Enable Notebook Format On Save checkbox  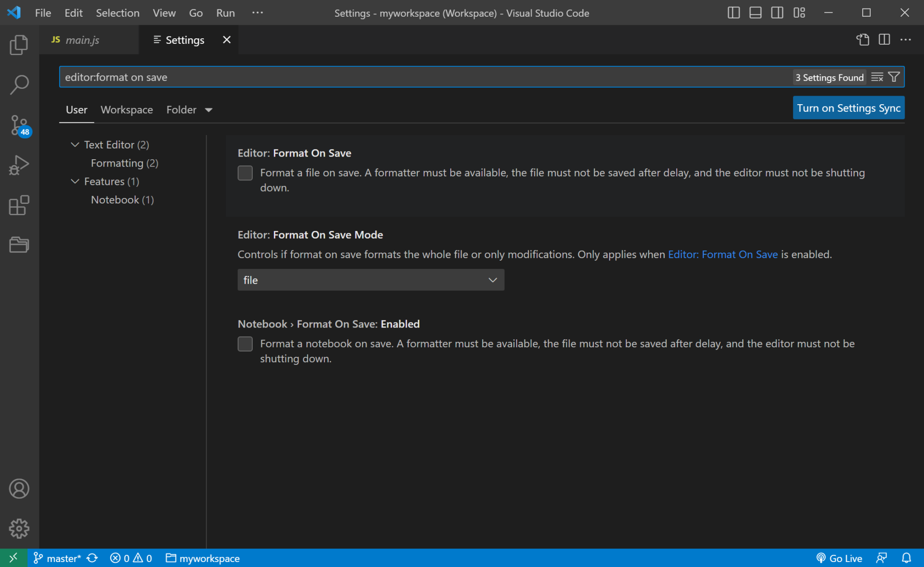coord(245,344)
